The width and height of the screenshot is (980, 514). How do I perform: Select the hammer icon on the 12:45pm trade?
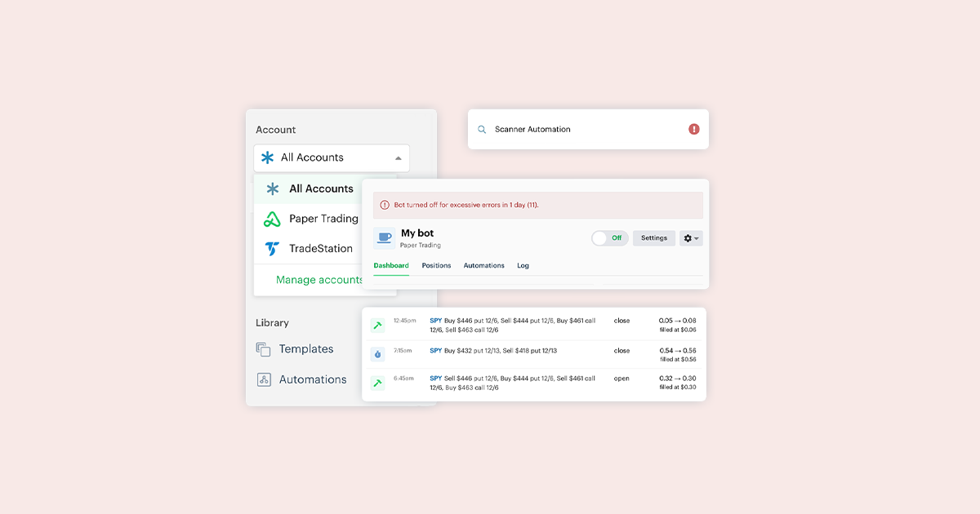377,325
